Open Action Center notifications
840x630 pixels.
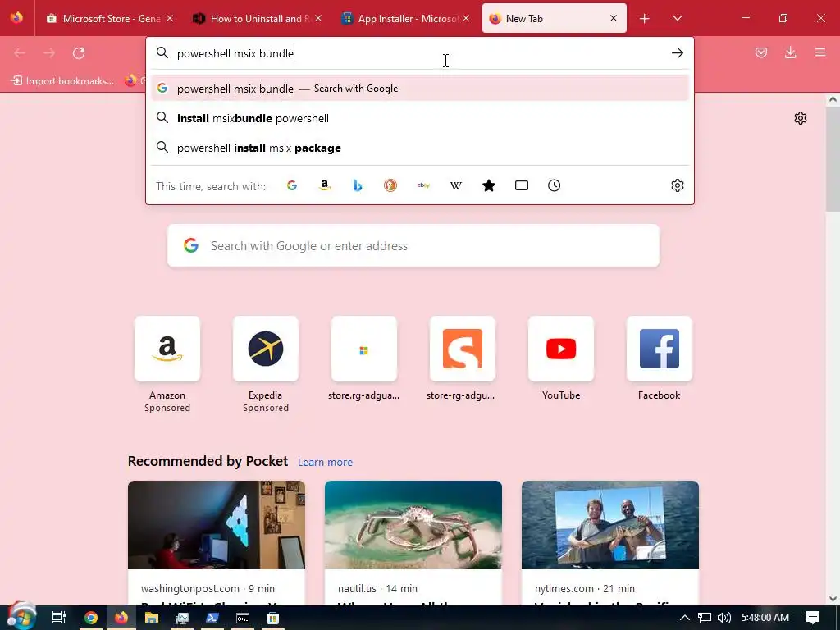(813, 618)
